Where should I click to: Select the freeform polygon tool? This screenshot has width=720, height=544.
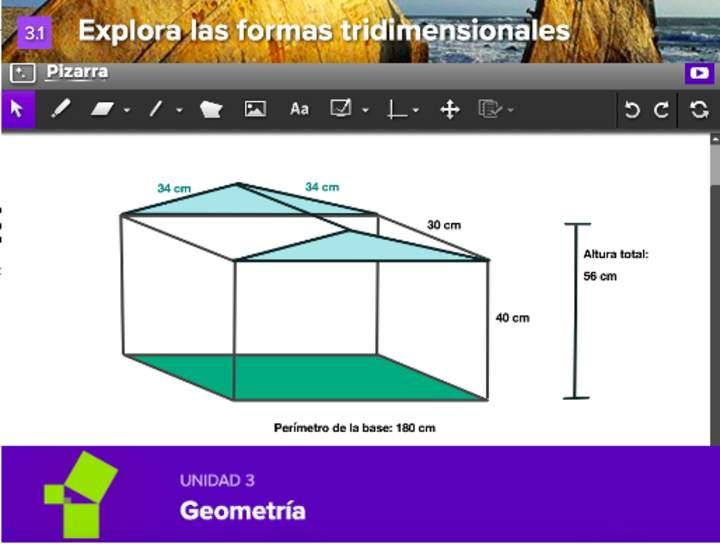pos(210,110)
